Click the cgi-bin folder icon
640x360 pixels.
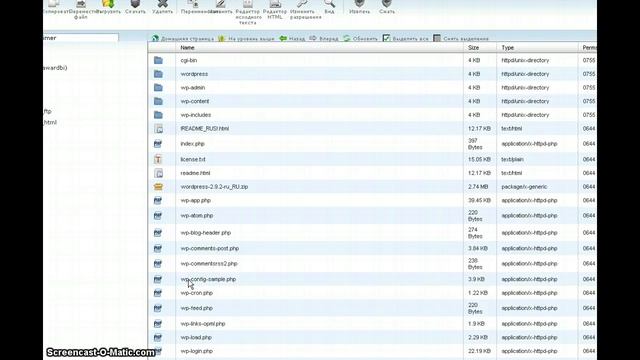(158, 60)
